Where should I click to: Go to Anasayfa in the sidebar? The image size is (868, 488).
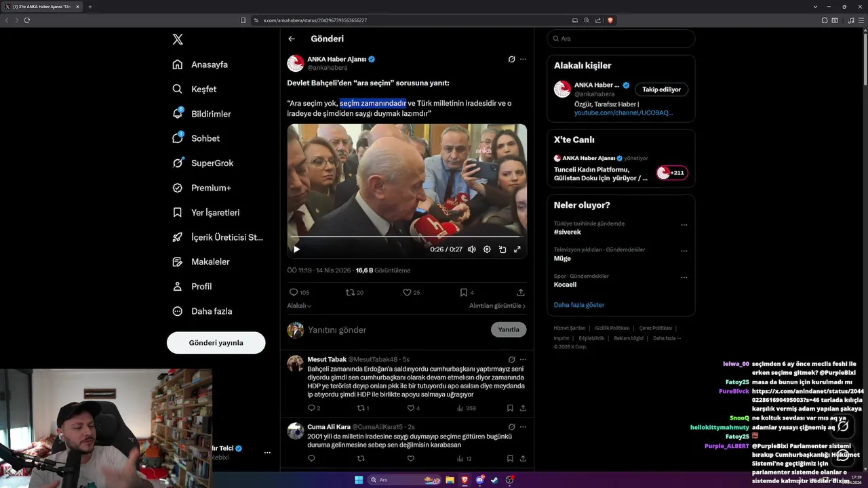tap(200, 64)
